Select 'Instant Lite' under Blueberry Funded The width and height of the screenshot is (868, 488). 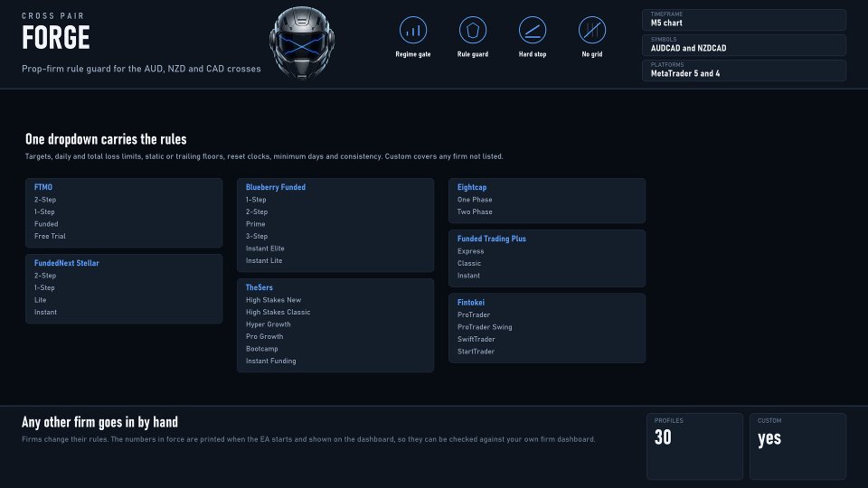[264, 260]
